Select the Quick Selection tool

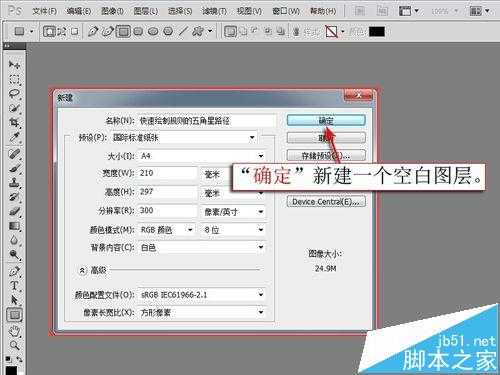click(14, 108)
